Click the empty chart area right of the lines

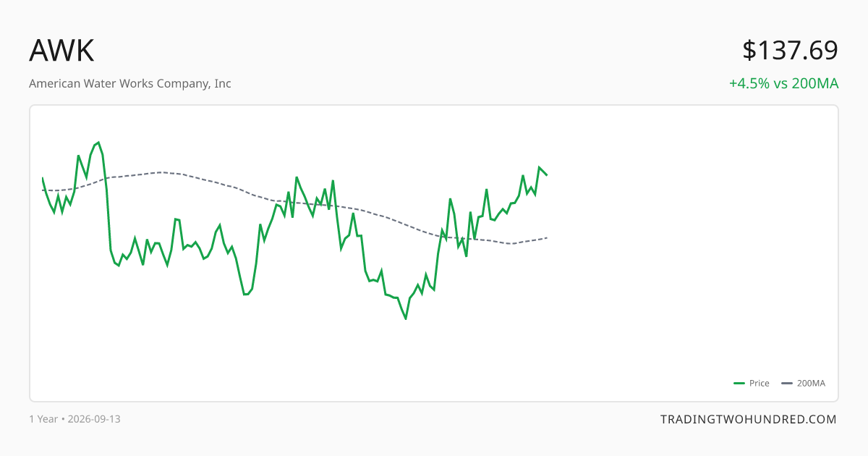(x=687, y=253)
